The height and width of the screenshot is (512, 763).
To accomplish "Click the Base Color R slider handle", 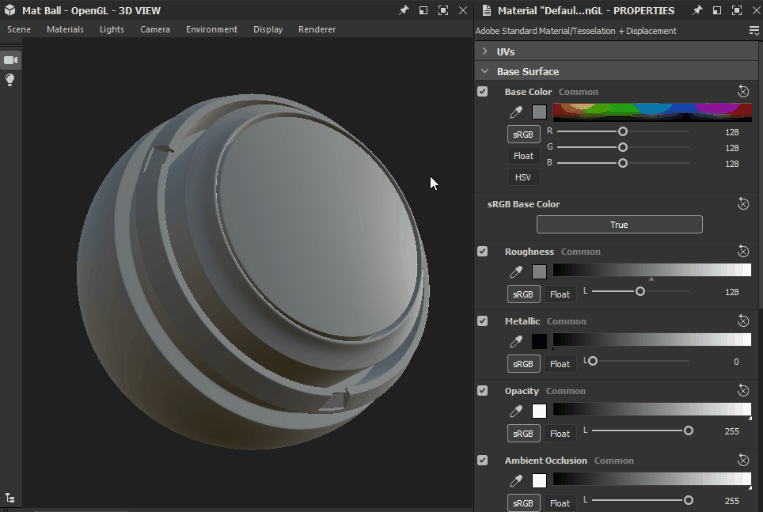I will (x=623, y=131).
